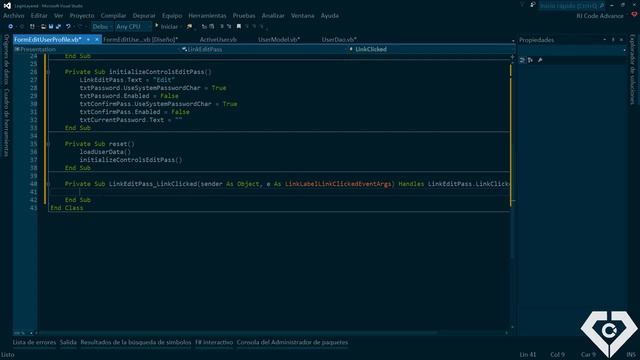Pin the FormEditUserProfile.vb tab
This screenshot has height=360, width=640.
[x=89, y=40]
